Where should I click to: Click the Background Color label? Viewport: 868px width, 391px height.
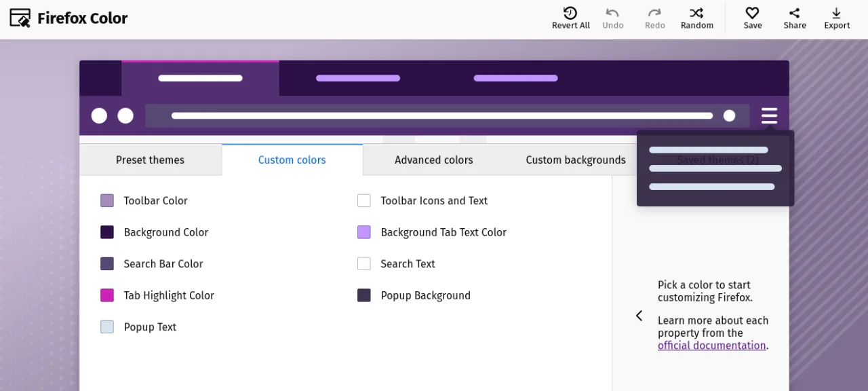[166, 232]
